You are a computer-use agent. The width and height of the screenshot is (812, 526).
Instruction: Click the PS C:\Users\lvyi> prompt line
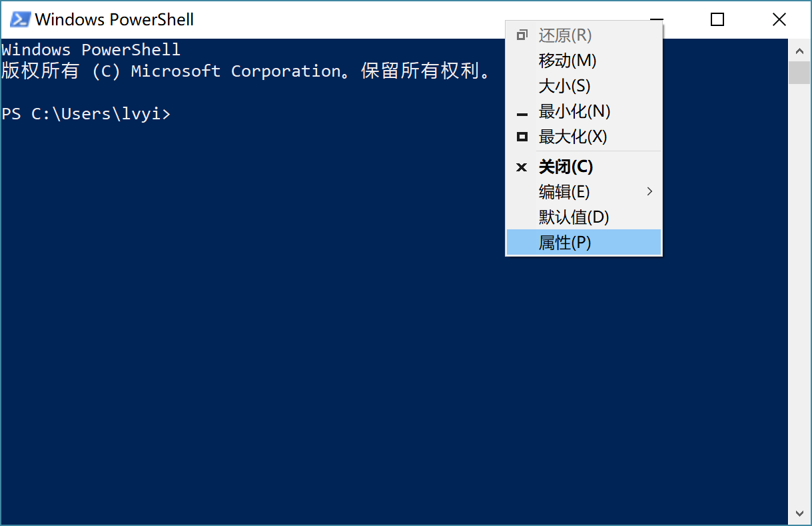[x=86, y=114]
